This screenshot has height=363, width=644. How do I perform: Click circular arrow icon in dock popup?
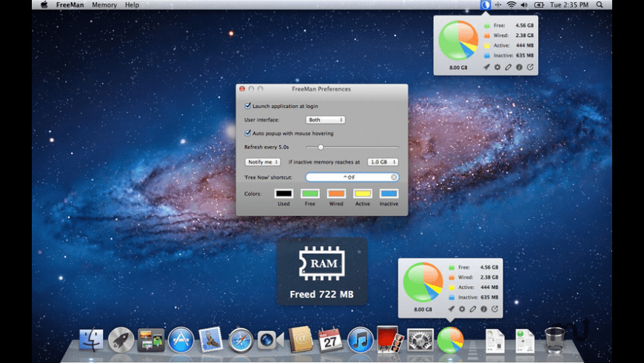(495, 309)
